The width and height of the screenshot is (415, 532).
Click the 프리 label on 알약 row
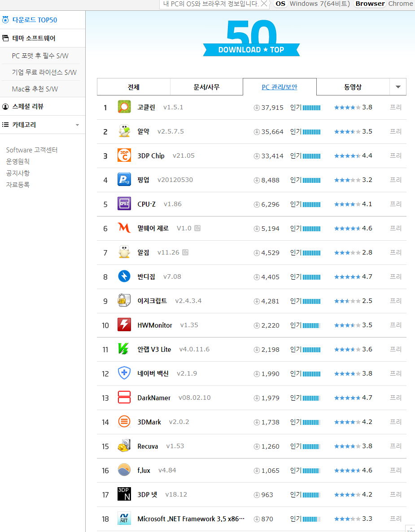click(x=396, y=131)
